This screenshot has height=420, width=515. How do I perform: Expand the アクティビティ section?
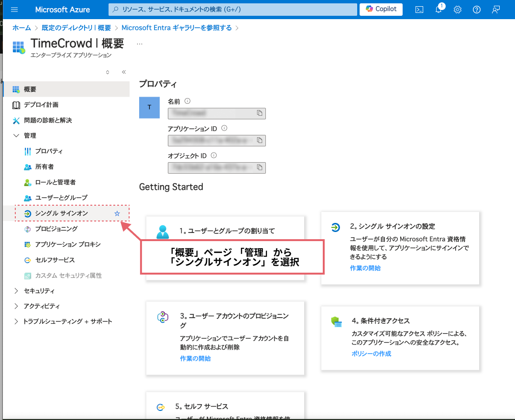coord(16,306)
